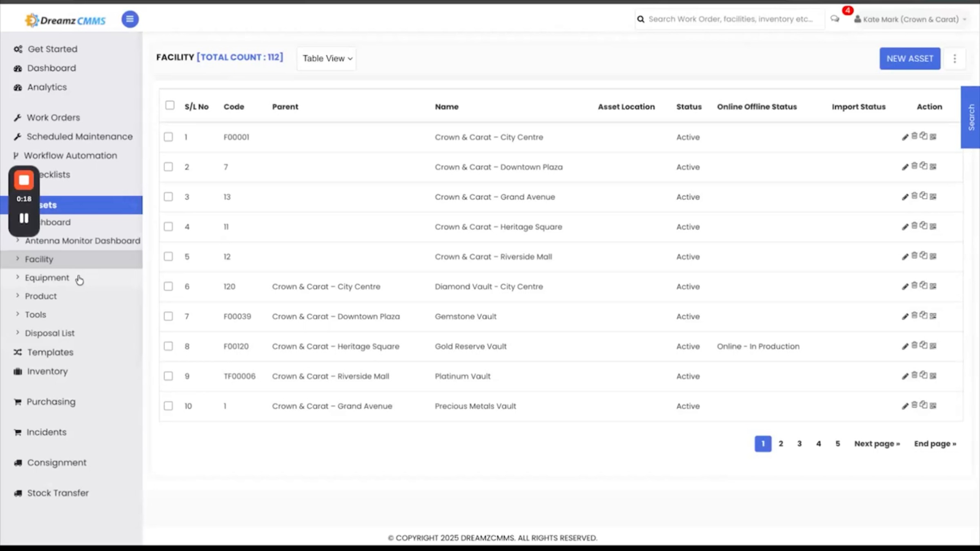Screen dimensions: 980x551
Task: Jump to page 5 of the facility list
Action: point(837,444)
